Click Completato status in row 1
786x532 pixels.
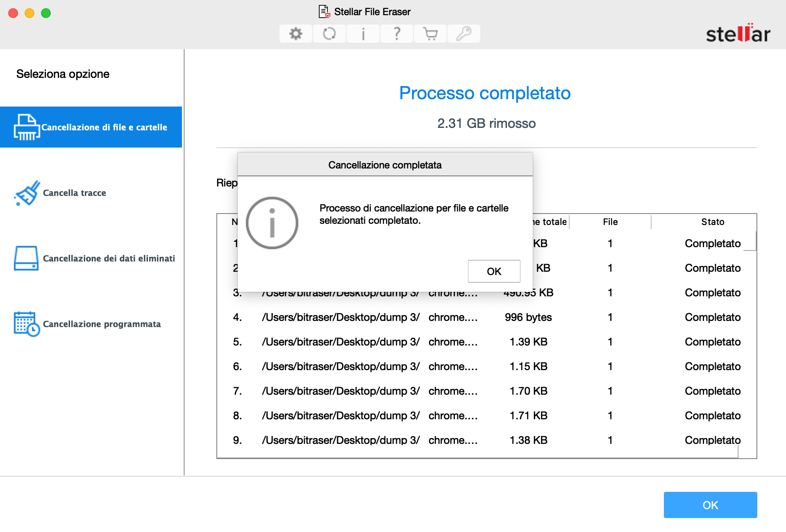[713, 243]
